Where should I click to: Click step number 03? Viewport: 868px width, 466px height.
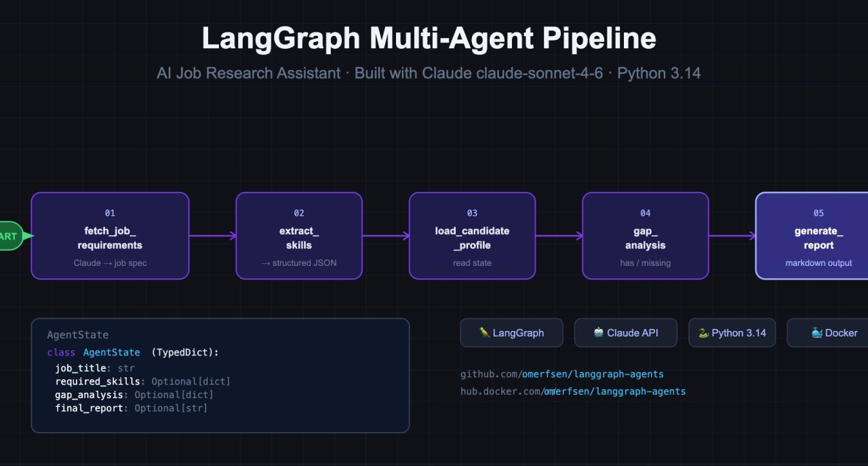(x=472, y=213)
